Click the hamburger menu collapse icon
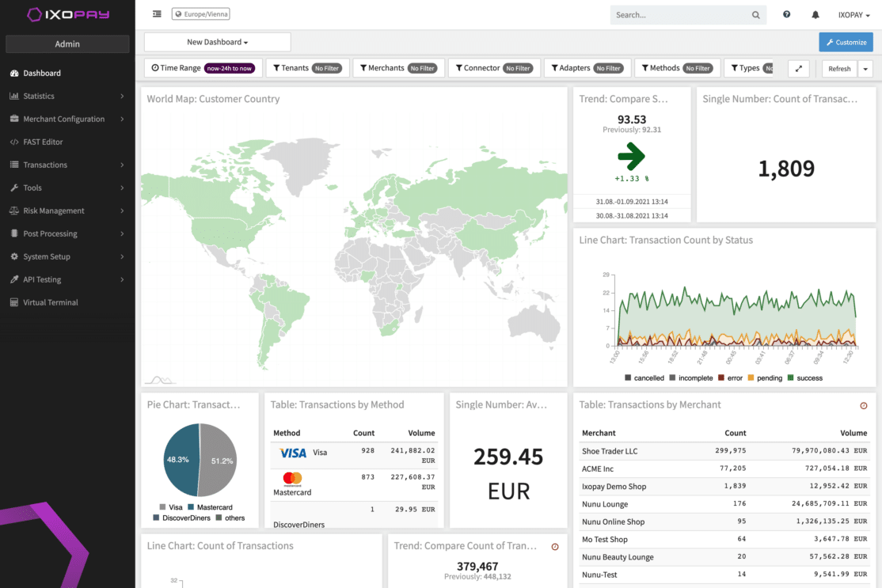The width and height of the screenshot is (882, 588). pos(157,14)
